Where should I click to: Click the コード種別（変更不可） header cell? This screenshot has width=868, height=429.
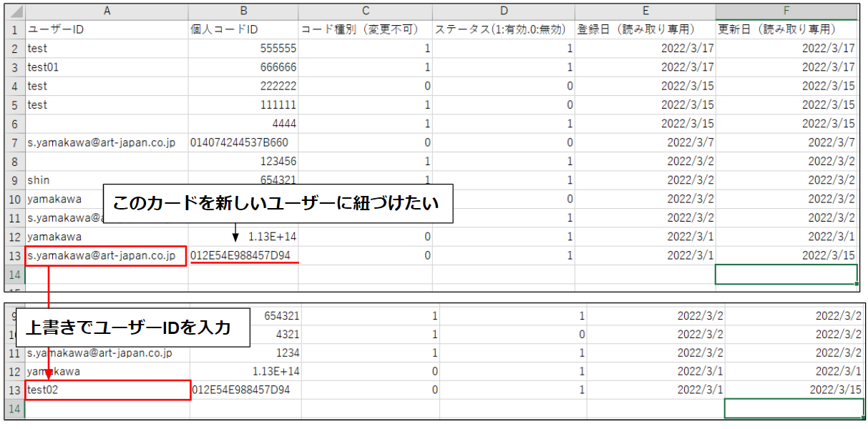[366, 30]
